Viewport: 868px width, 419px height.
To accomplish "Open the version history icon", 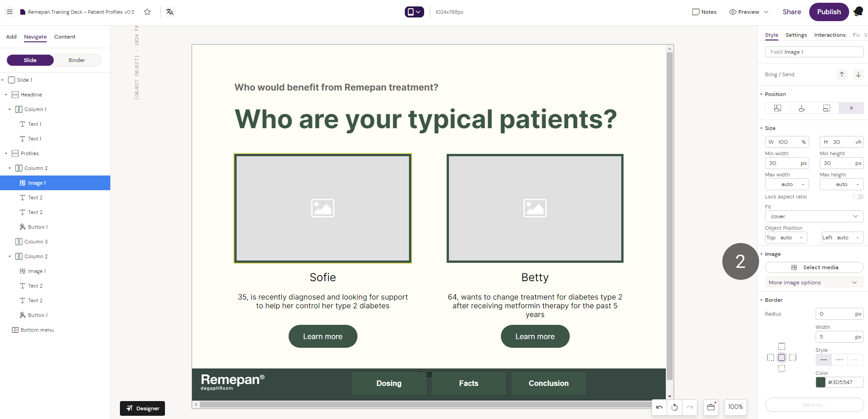I will click(675, 407).
